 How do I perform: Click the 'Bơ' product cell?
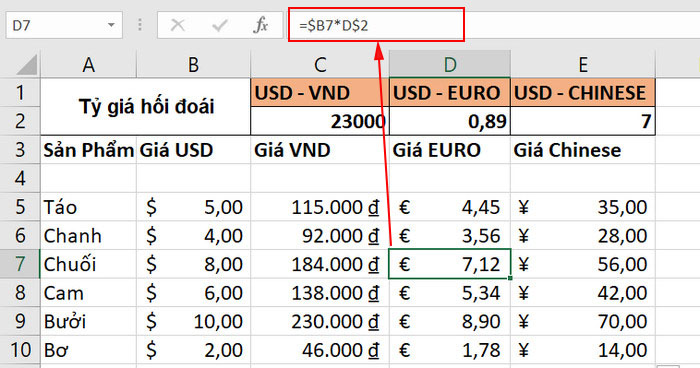pos(88,350)
